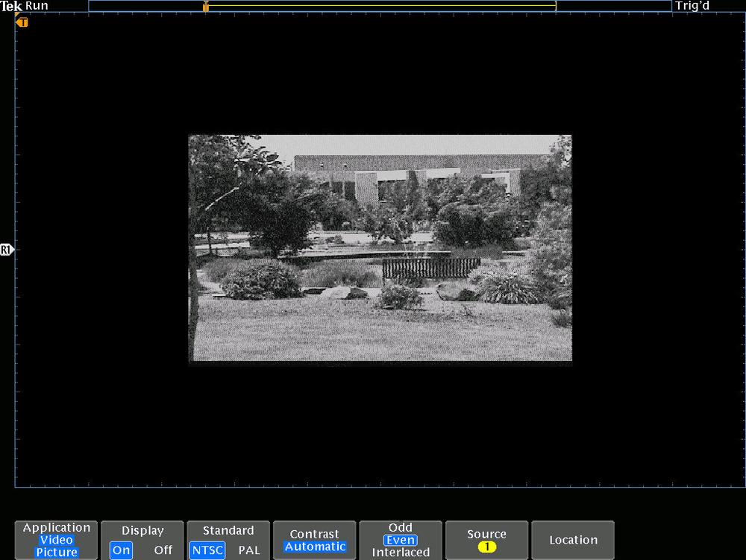Image resolution: width=746 pixels, height=560 pixels.
Task: Choose the Even field option
Action: [x=400, y=540]
